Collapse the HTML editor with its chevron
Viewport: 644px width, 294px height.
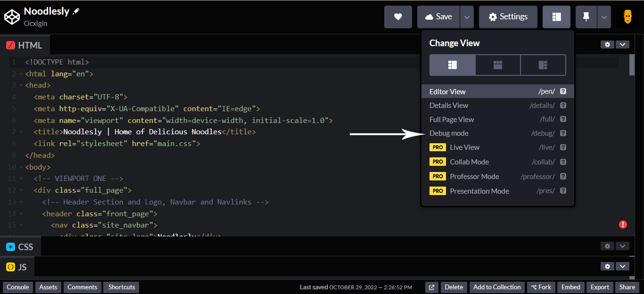(622, 44)
